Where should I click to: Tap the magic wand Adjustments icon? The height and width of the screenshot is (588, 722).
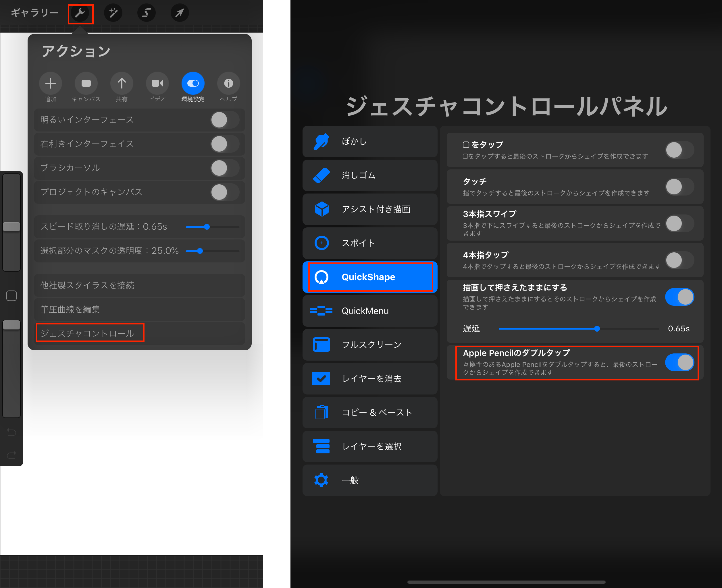pyautogui.click(x=113, y=13)
